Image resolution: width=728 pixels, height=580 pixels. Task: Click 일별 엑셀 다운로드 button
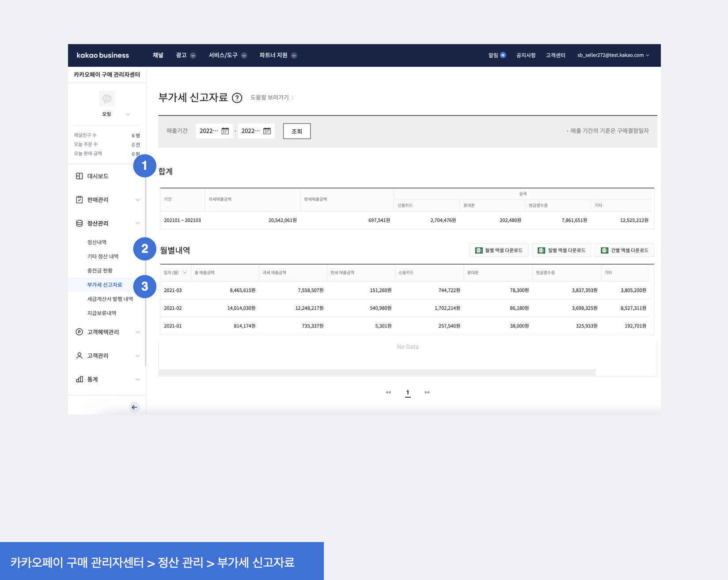[561, 250]
